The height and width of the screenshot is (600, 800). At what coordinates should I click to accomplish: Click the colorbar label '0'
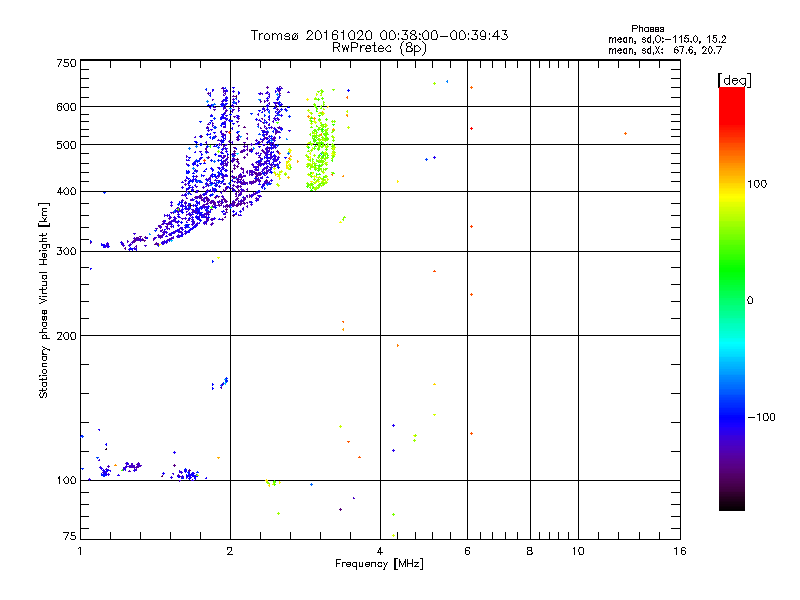[750, 301]
